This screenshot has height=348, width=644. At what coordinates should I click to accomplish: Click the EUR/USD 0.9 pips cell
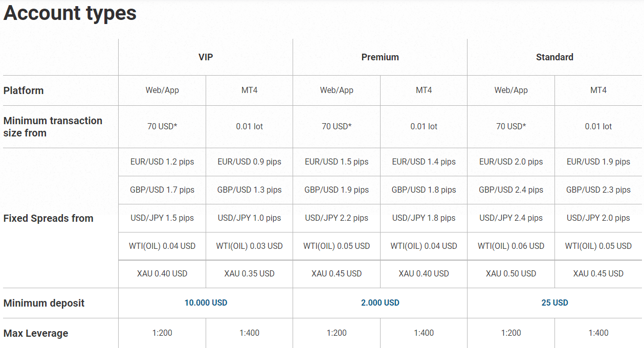(250, 161)
